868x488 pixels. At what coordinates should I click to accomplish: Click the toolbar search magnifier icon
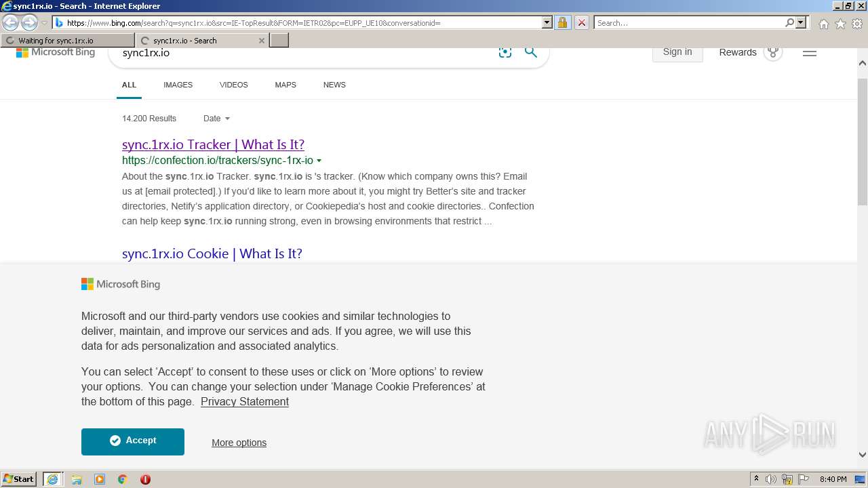click(x=789, y=23)
